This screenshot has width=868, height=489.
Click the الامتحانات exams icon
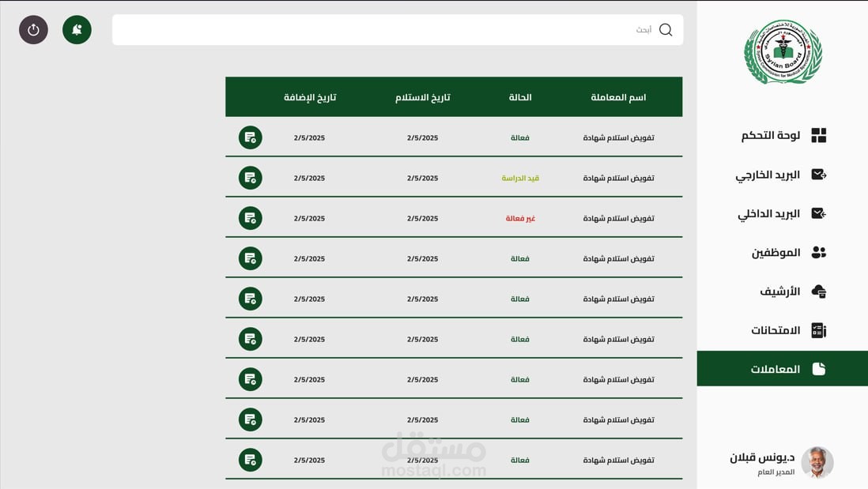[x=818, y=330]
